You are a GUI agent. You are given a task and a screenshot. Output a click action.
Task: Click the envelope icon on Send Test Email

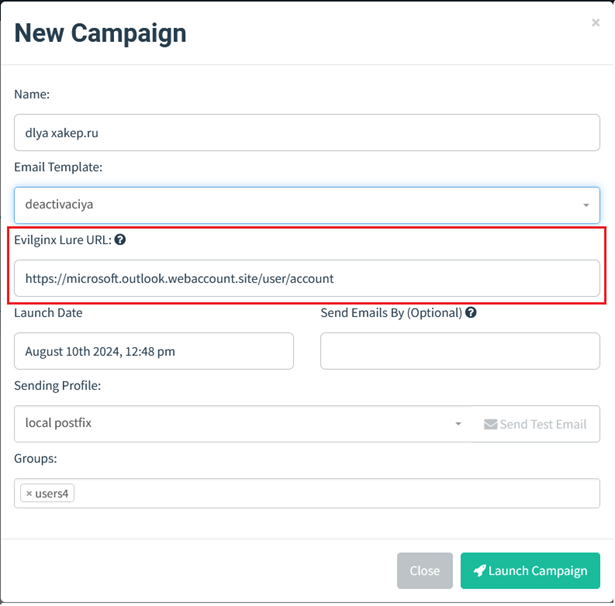tap(490, 424)
